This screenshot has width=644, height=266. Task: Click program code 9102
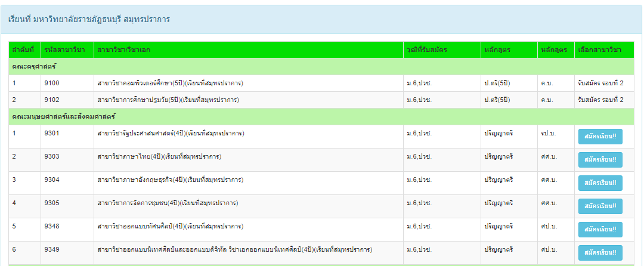[x=52, y=100]
